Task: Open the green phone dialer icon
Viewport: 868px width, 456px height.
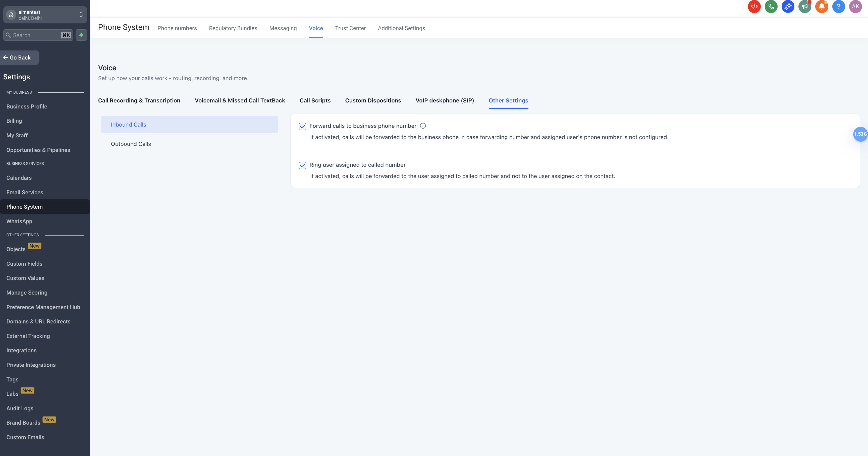Action: tap(771, 6)
